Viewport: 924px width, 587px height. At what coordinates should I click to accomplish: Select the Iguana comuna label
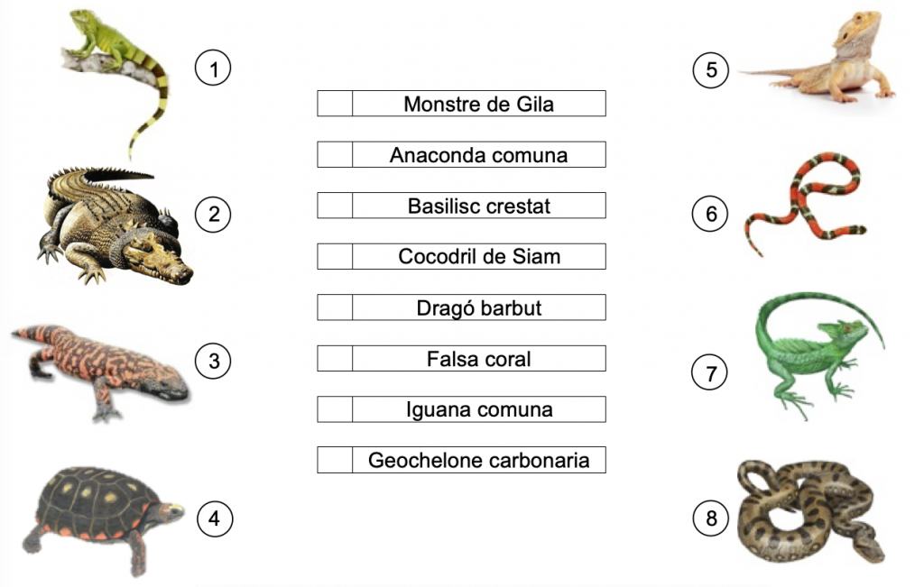click(479, 409)
